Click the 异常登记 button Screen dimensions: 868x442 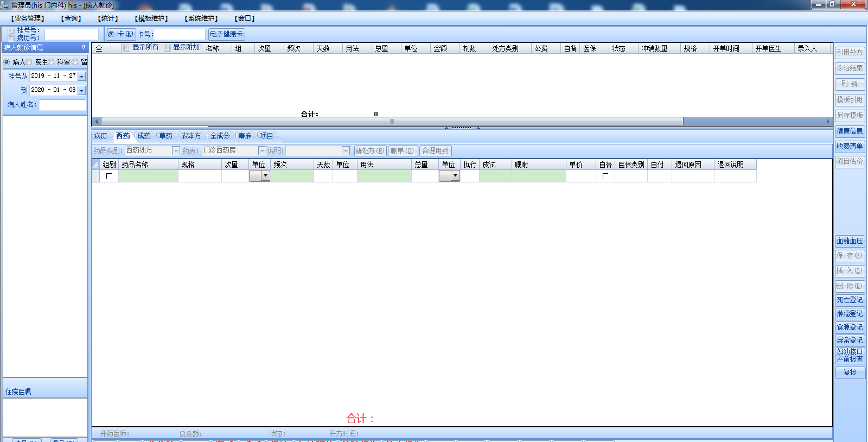pyautogui.click(x=850, y=340)
